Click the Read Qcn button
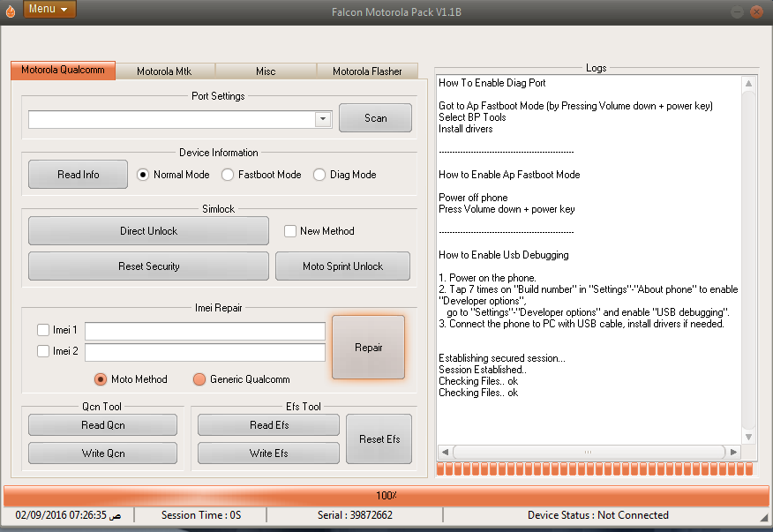Viewport: 773px width, 532px height. point(102,425)
